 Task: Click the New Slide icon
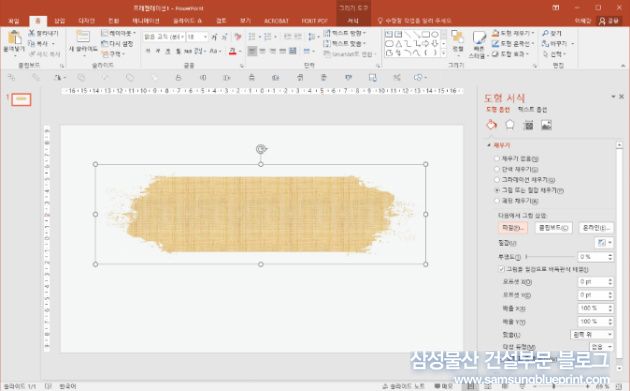pos(83,37)
